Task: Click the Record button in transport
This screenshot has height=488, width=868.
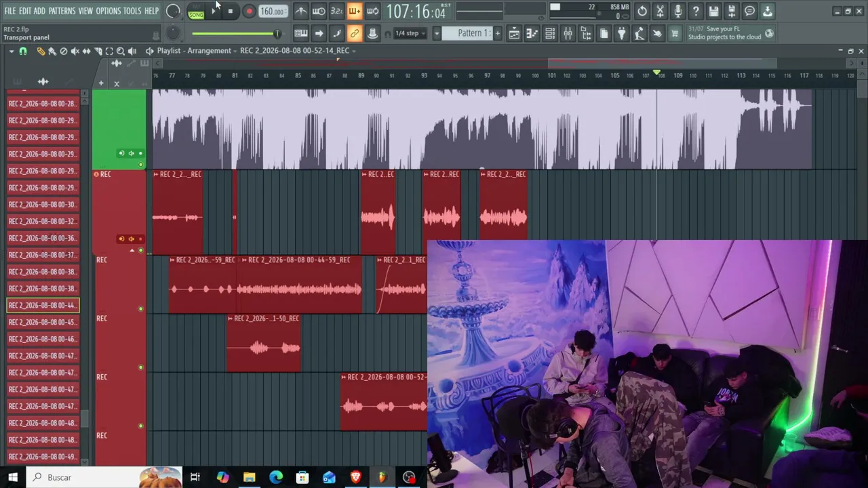Action: [249, 12]
